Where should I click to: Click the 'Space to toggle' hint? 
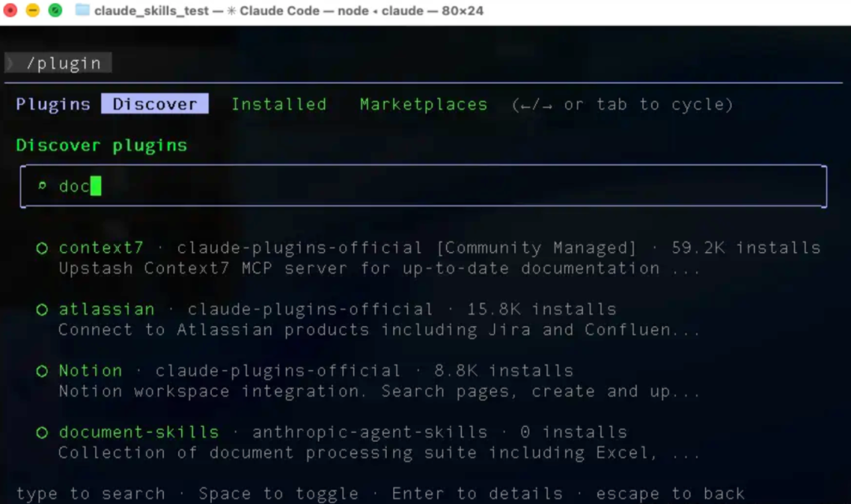coord(278,493)
